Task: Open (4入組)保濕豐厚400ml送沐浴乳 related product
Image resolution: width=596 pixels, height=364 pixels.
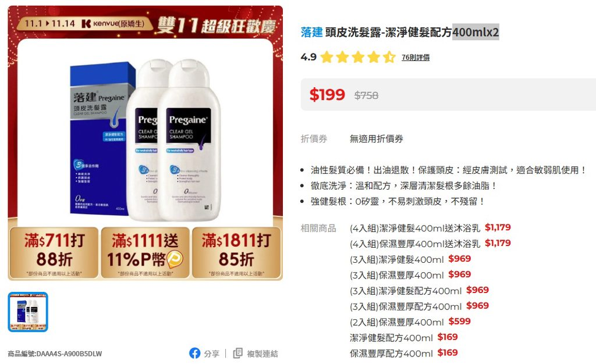Action: [430, 244]
